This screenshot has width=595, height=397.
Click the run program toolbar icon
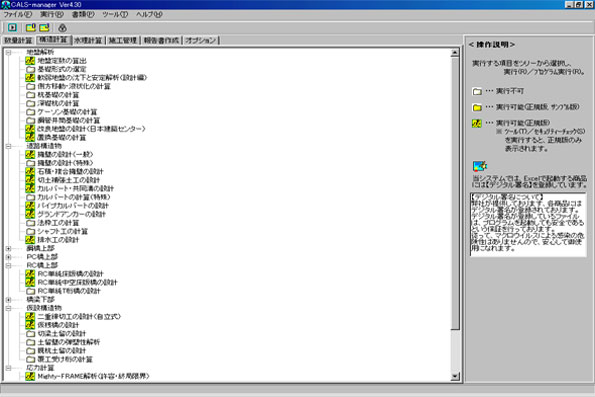click(12, 27)
